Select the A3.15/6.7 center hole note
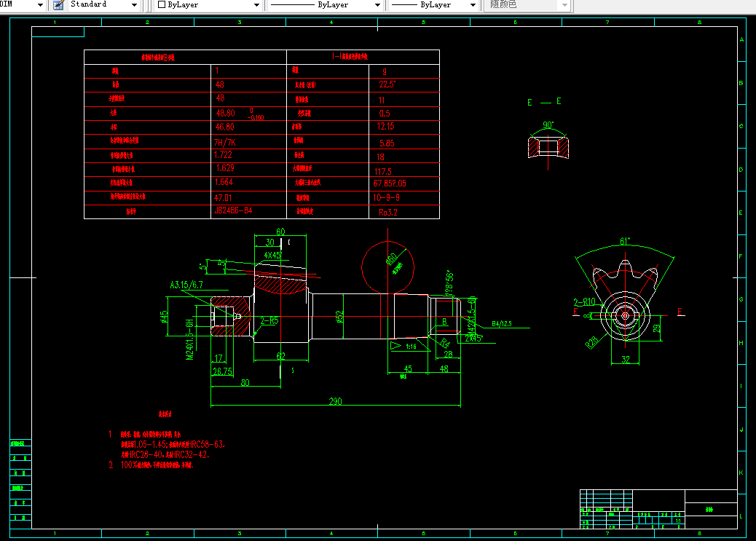 pos(186,285)
